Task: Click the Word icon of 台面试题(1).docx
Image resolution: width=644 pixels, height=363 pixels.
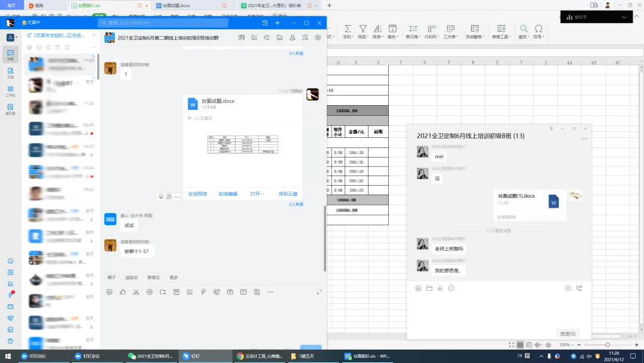Action: (553, 202)
